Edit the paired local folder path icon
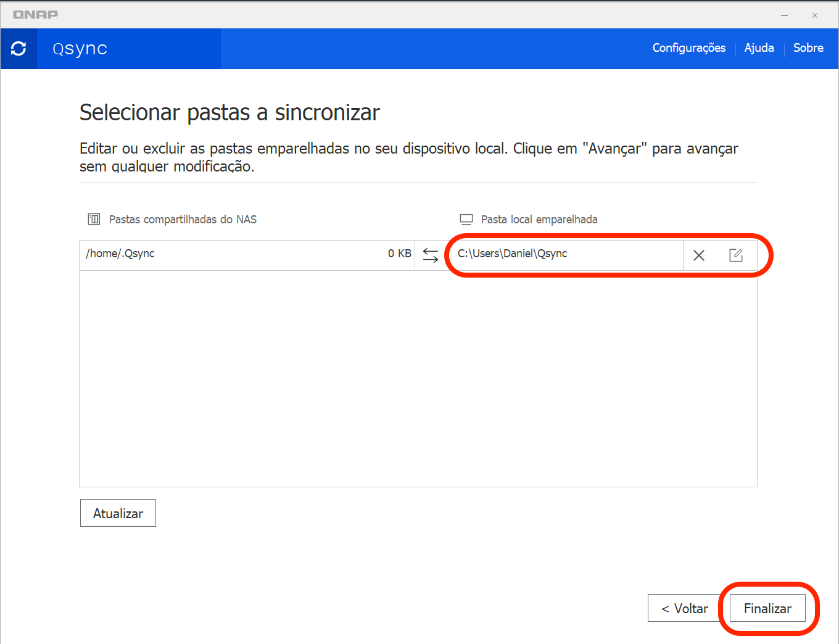 735,255
